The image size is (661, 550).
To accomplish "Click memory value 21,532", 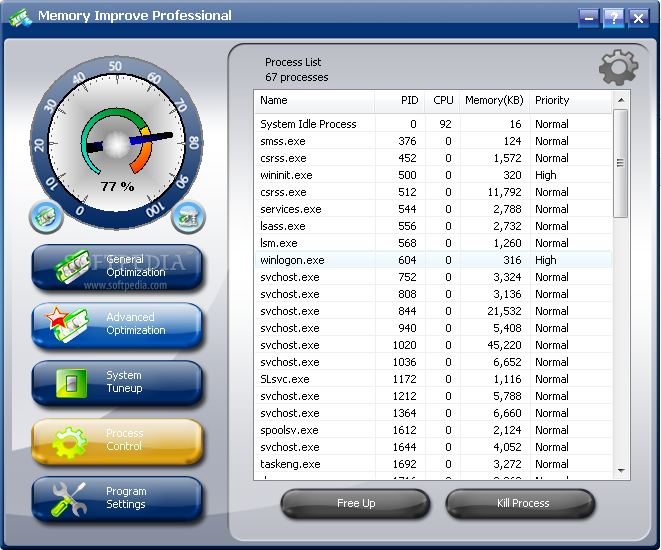I will [504, 311].
